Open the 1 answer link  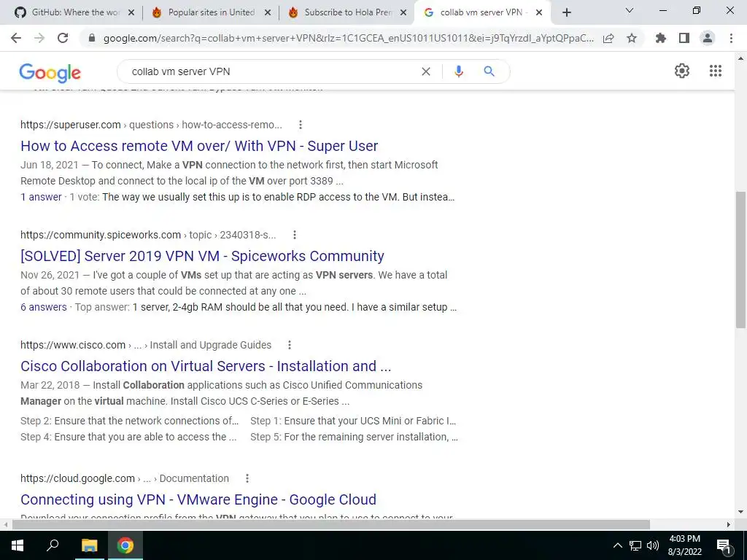click(x=41, y=197)
